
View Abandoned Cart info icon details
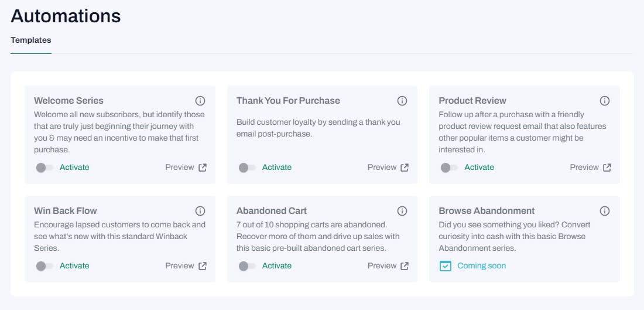coord(402,211)
